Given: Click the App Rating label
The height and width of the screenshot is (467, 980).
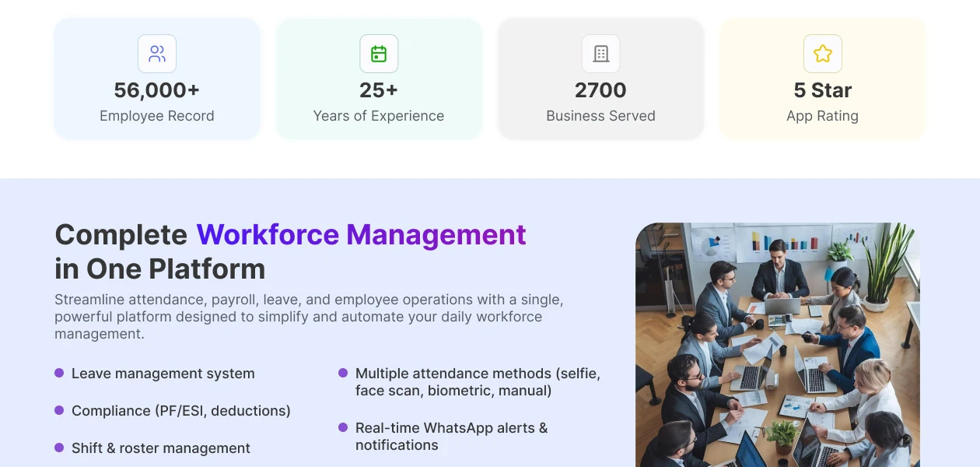Looking at the screenshot, I should (x=822, y=116).
